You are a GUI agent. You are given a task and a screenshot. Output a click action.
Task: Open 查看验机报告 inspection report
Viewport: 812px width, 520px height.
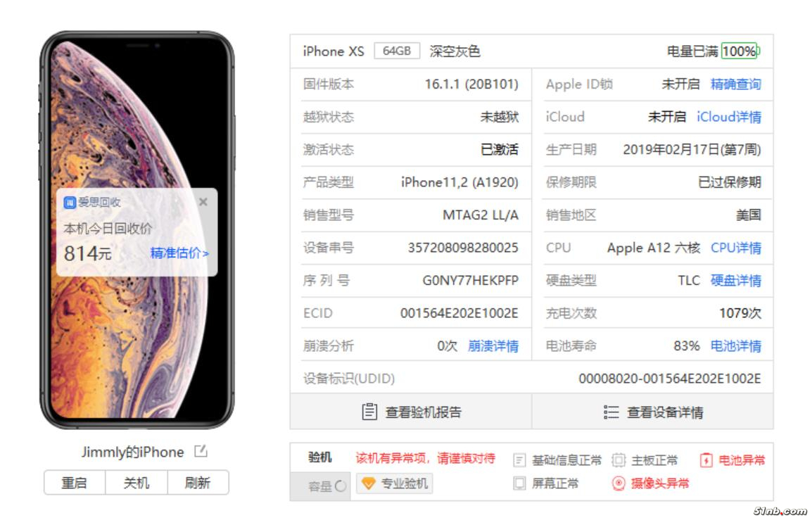[411, 412]
